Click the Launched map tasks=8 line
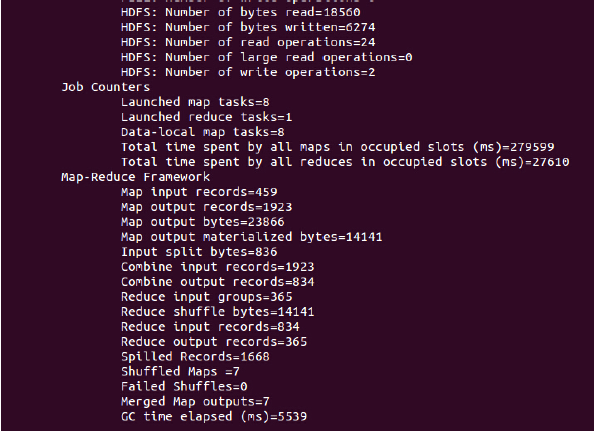This screenshot has width=594, height=431. (x=195, y=102)
